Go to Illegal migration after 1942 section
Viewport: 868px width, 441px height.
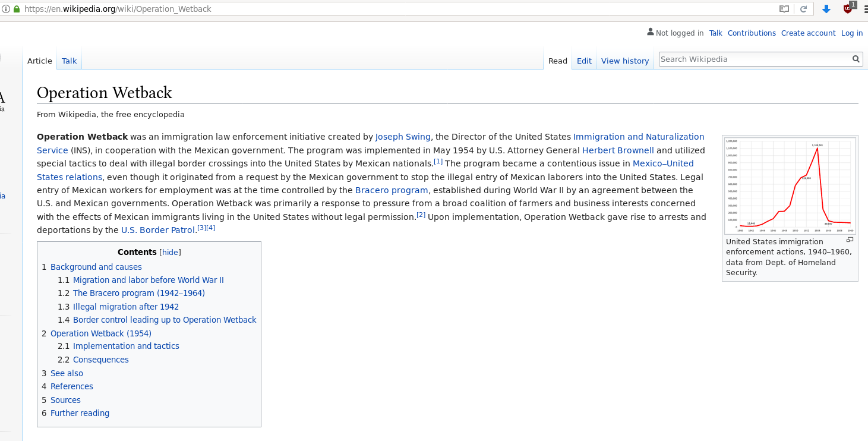(126, 307)
